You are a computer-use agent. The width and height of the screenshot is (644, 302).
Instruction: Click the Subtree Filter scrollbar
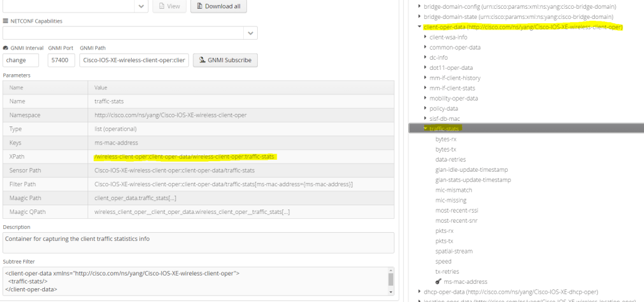[x=391, y=281]
